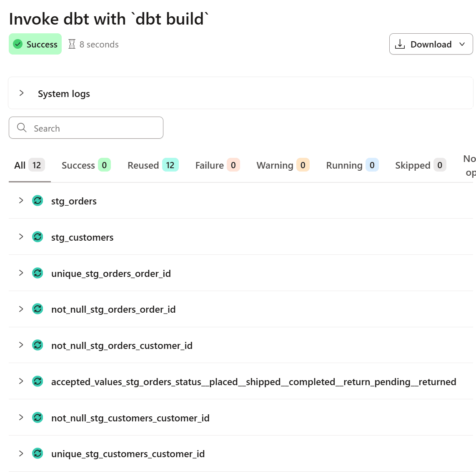
Task: Expand the unique_stg_orders_order_id row
Action: click(x=21, y=273)
